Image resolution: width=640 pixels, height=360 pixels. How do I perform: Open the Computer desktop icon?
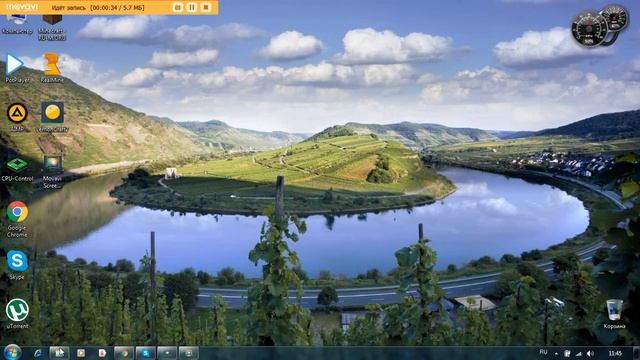pos(17,24)
